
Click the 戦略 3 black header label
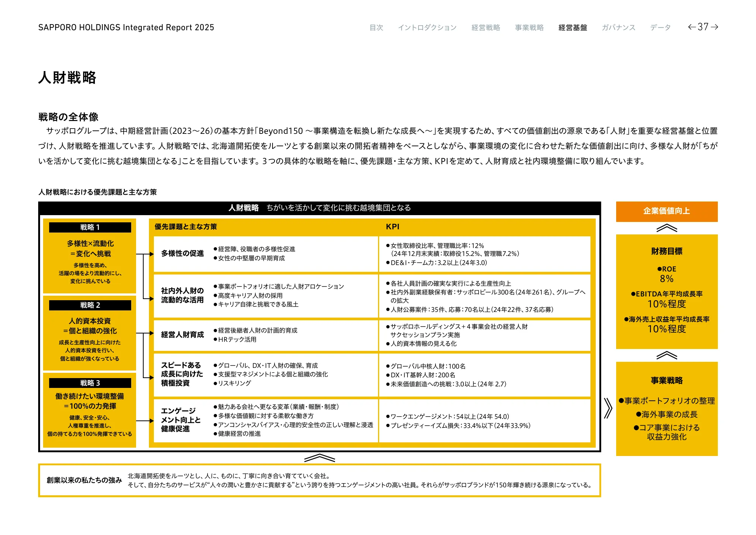[90, 383]
